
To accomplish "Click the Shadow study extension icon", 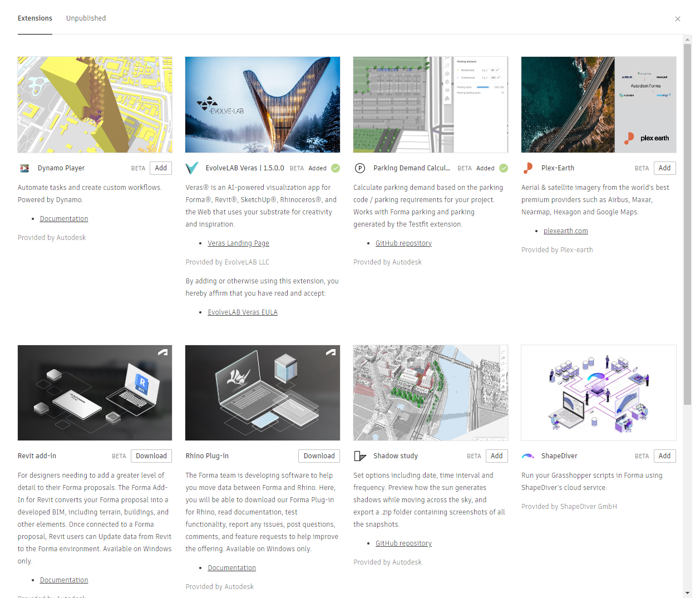I will point(360,456).
